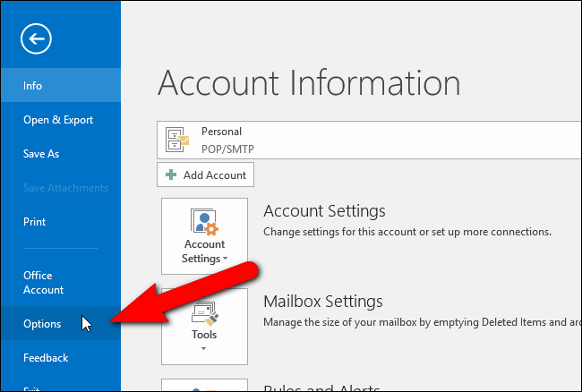The image size is (582, 392).
Task: Click the Account Information page heading
Action: coord(309,83)
